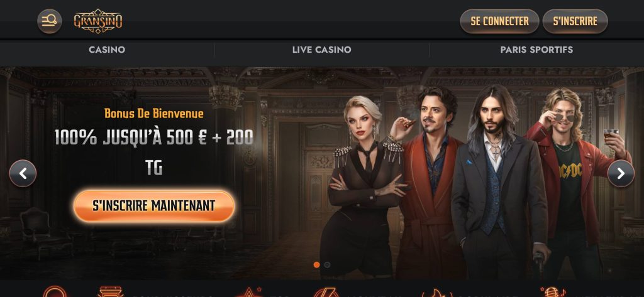Open the Casino tab
644x297 pixels.
click(x=107, y=50)
